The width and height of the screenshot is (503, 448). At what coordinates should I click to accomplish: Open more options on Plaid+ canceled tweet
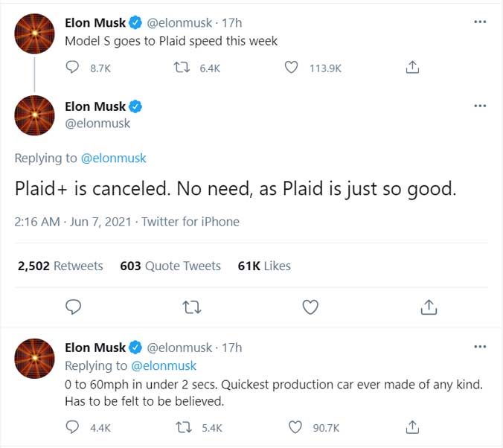click(480, 106)
